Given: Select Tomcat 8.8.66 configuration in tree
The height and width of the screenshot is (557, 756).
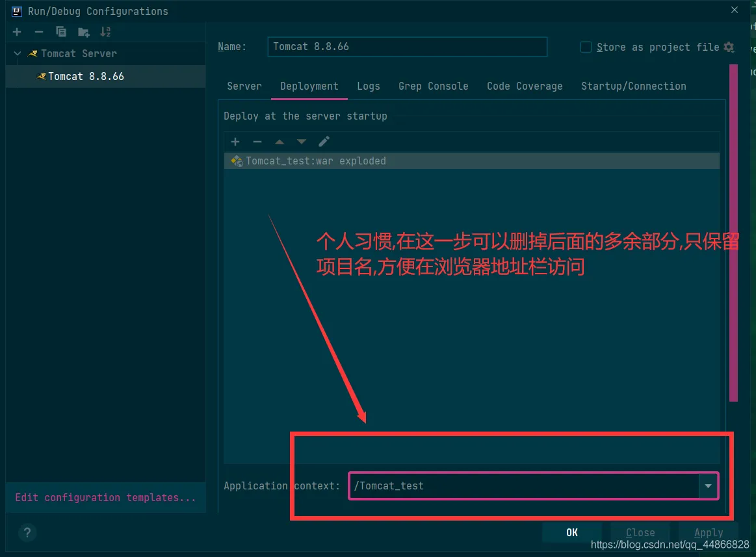Looking at the screenshot, I should coord(105,76).
